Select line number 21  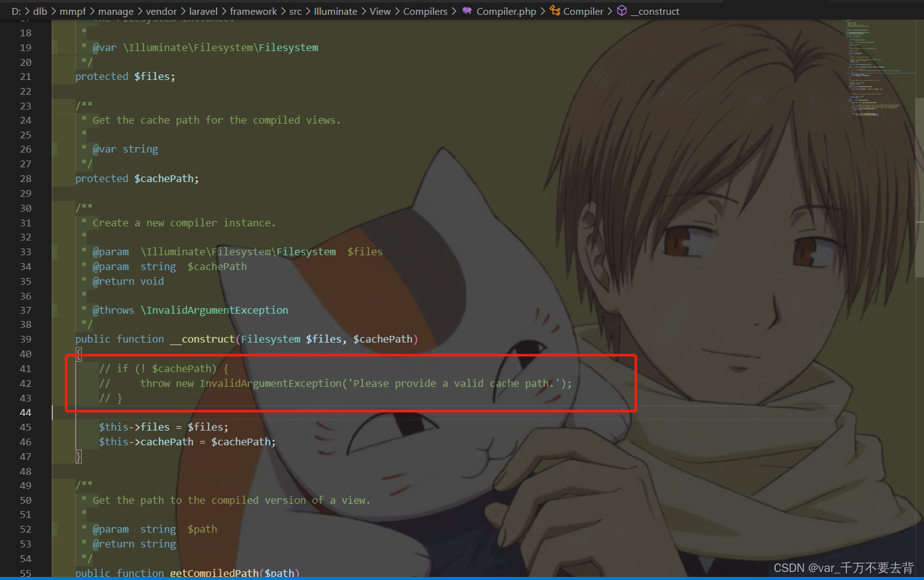coord(25,77)
